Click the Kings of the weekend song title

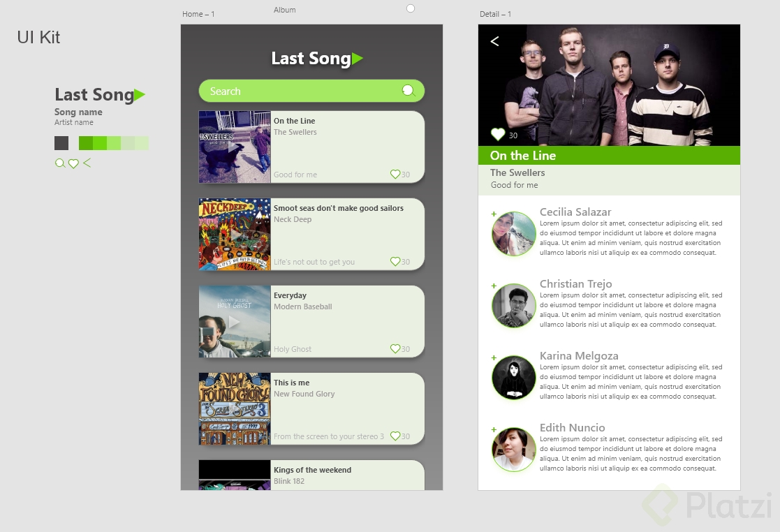(312, 470)
